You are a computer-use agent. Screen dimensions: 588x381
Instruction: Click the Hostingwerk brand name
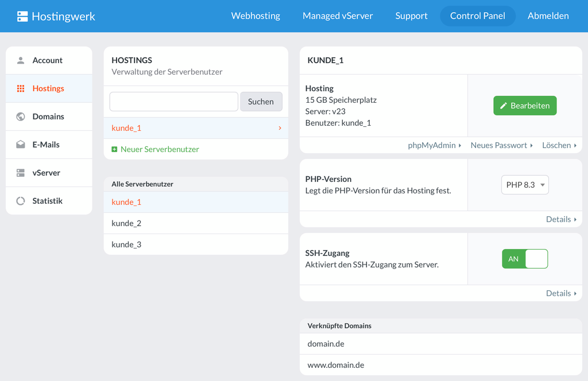click(x=63, y=17)
